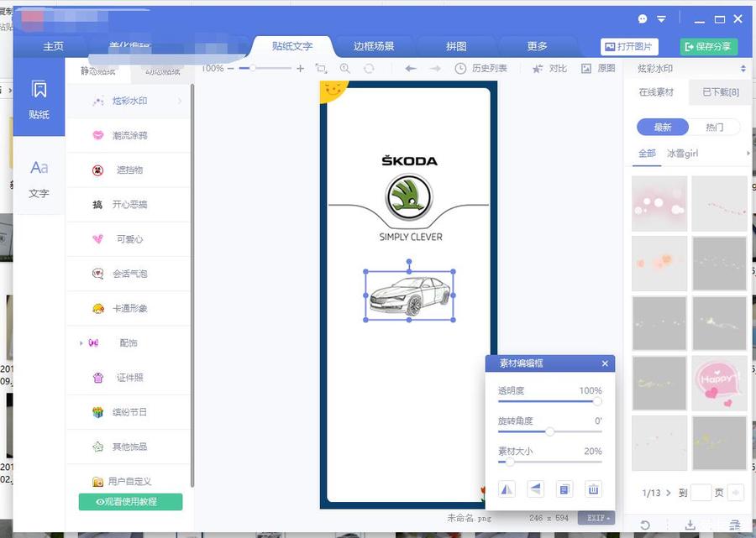The image size is (756, 538).
Task: Click the download icon below materials panel
Action: tap(690, 525)
